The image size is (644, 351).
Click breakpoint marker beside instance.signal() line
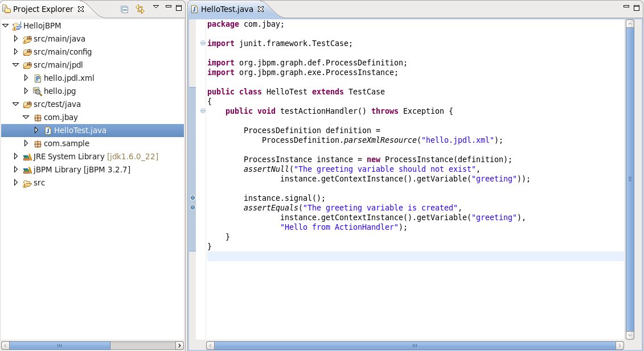point(192,198)
